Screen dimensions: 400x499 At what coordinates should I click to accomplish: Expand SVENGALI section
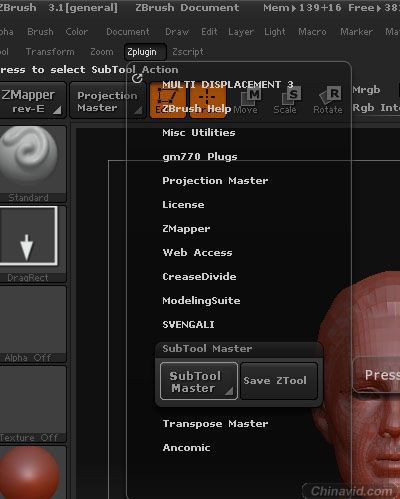[188, 325]
